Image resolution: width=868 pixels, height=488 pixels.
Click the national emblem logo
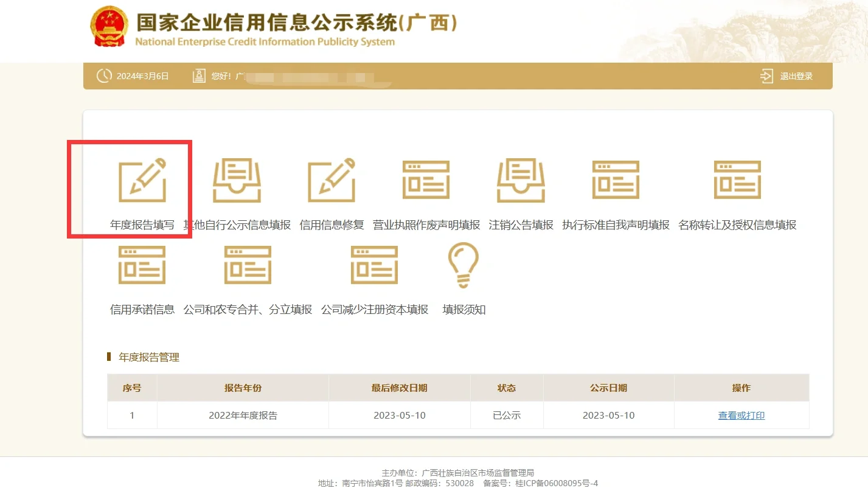point(109,26)
